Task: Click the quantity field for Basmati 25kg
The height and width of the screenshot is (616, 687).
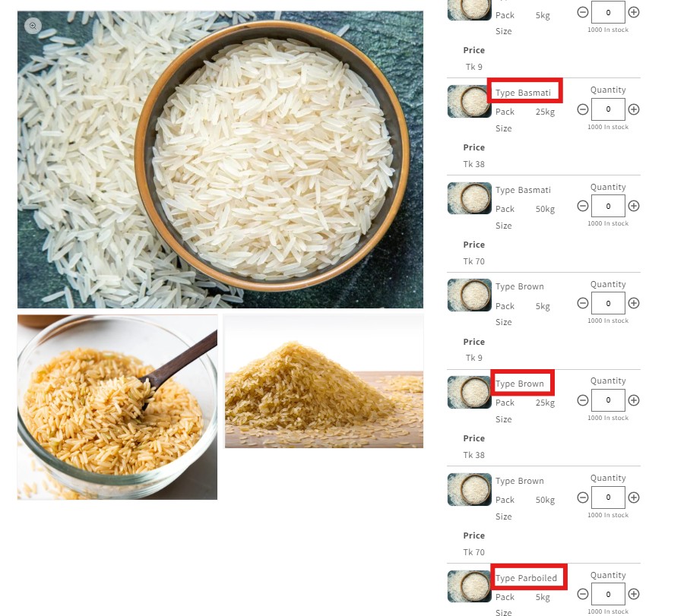Action: coord(608,109)
